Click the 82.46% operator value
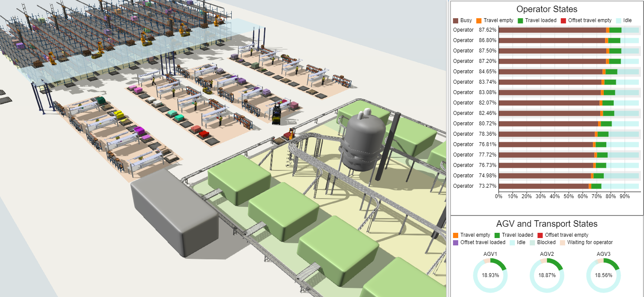This screenshot has width=644, height=297. tap(488, 113)
